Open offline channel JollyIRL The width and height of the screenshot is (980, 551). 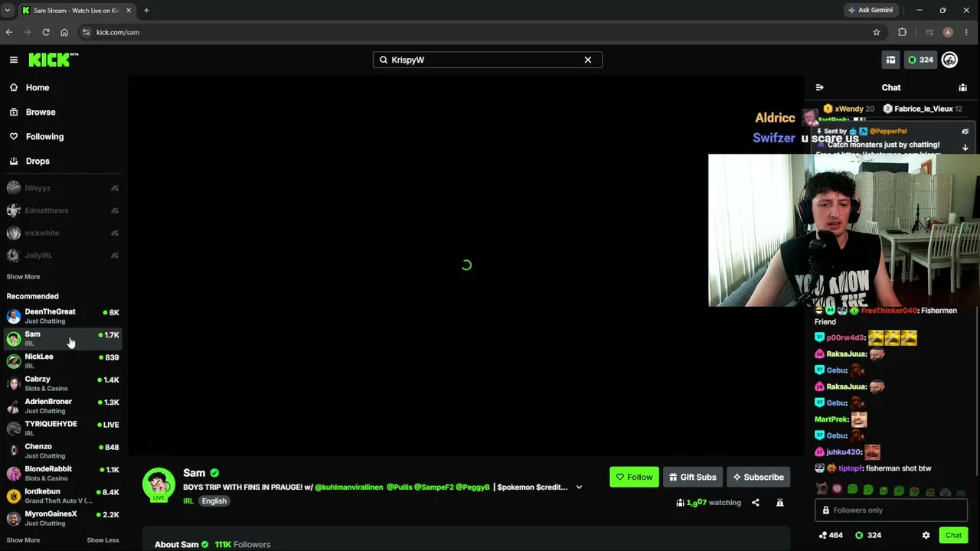pyautogui.click(x=63, y=255)
